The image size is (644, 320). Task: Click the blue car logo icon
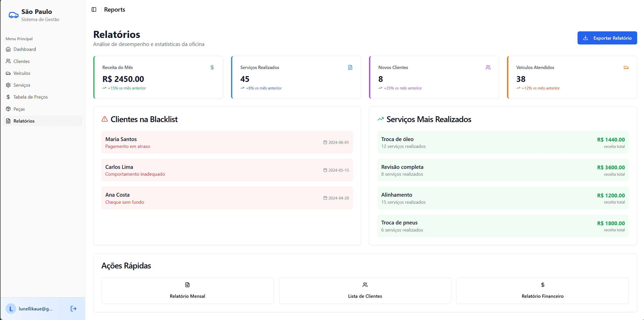(14, 15)
